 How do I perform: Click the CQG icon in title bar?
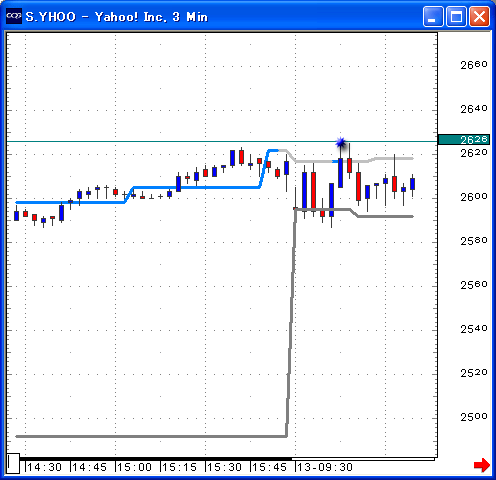click(x=14, y=16)
